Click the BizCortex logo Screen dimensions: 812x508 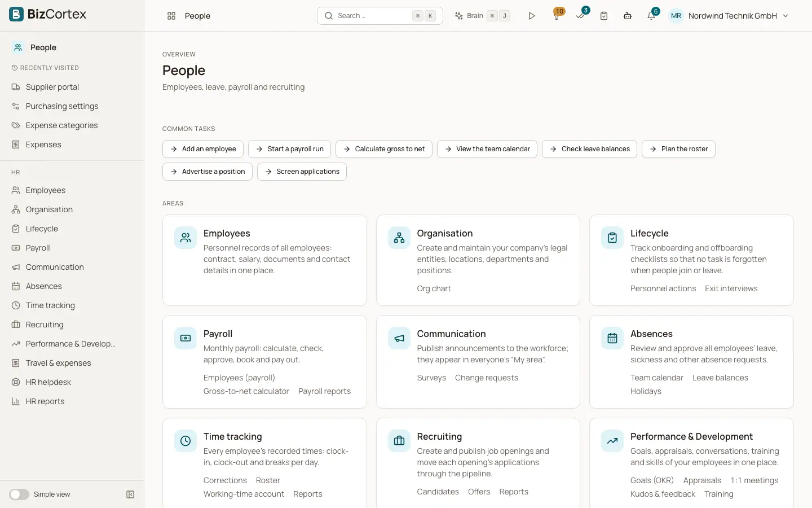pyautogui.click(x=48, y=14)
